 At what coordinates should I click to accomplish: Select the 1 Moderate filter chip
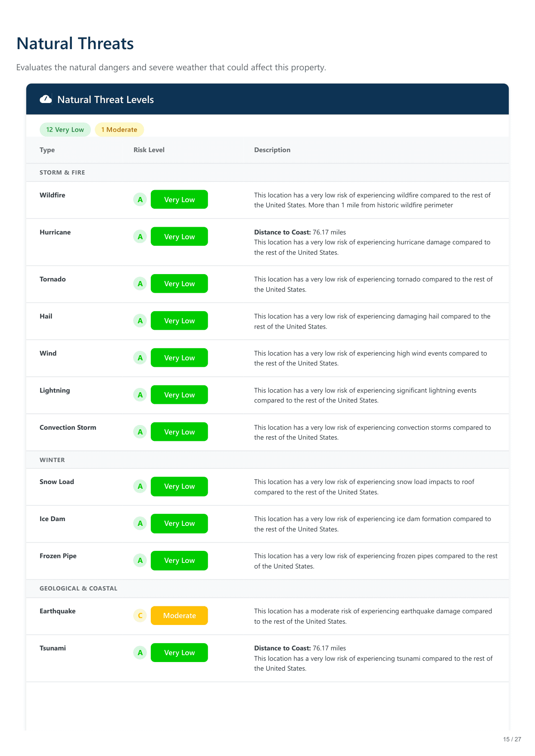(119, 130)
